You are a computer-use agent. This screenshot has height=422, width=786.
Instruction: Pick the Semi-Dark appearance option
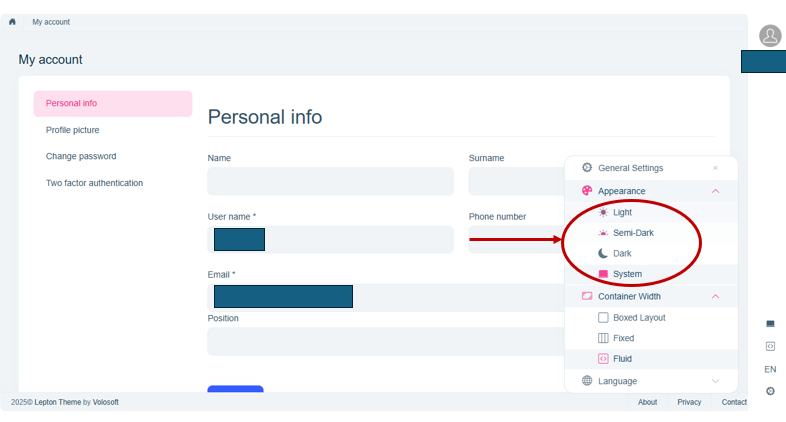632,233
